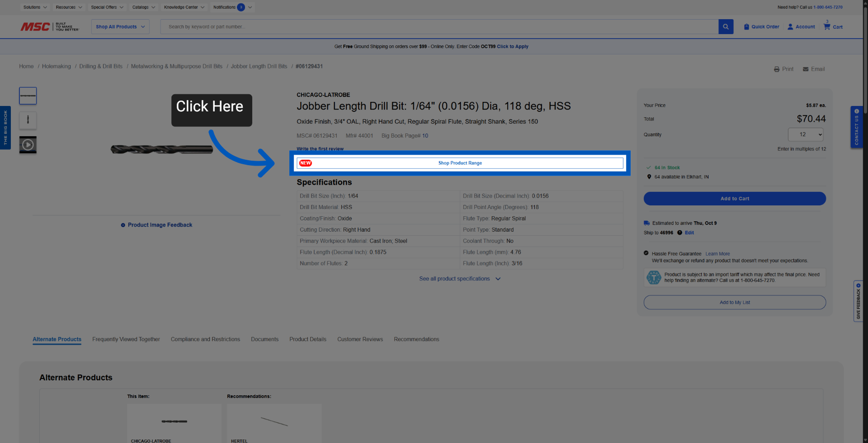Call the 1-800-645-7270 help number link
This screenshot has width=868, height=443.
828,7
